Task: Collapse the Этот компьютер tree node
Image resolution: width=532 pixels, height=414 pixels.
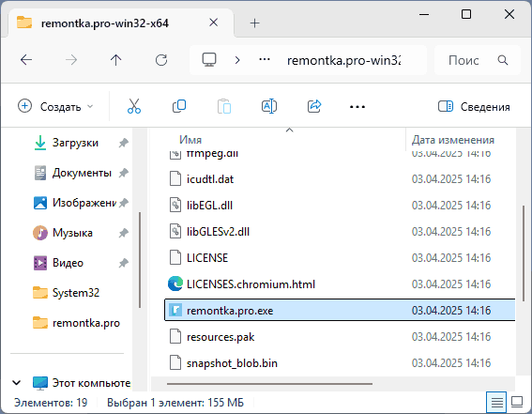Action: [16, 383]
